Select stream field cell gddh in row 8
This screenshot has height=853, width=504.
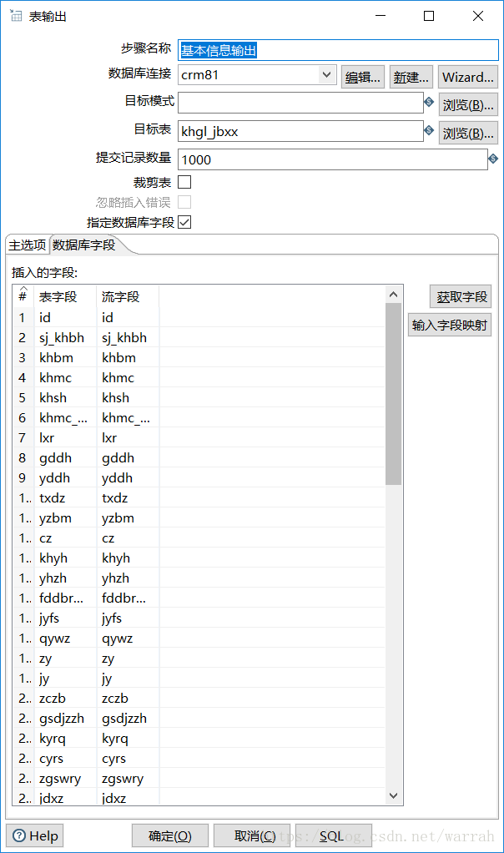coord(128,457)
